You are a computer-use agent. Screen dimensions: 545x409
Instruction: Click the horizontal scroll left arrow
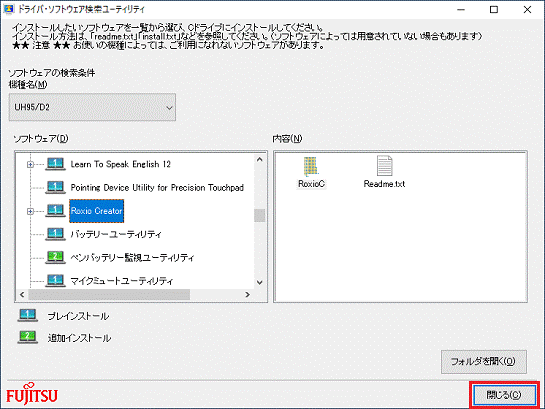coord(22,295)
